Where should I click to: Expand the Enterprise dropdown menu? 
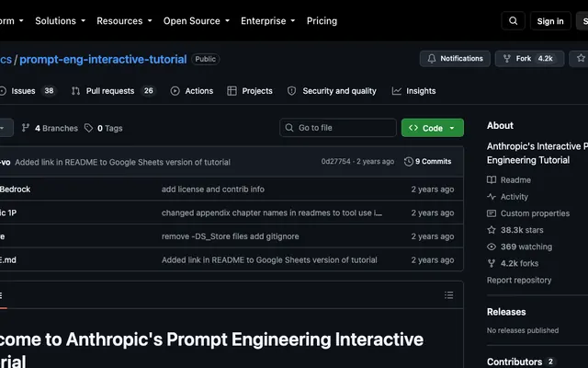click(x=267, y=21)
